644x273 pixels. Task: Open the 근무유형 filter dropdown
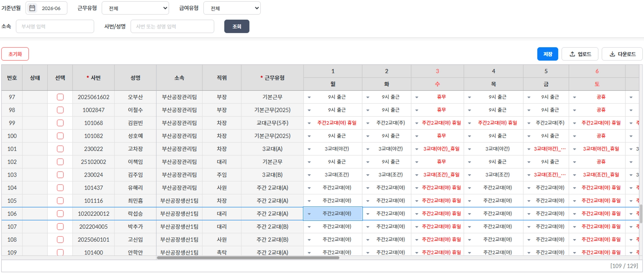(135, 8)
